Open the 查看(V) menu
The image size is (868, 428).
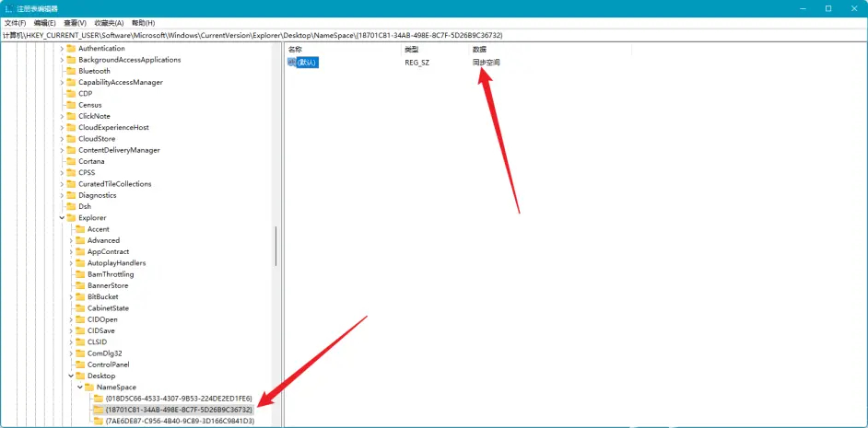(x=76, y=23)
